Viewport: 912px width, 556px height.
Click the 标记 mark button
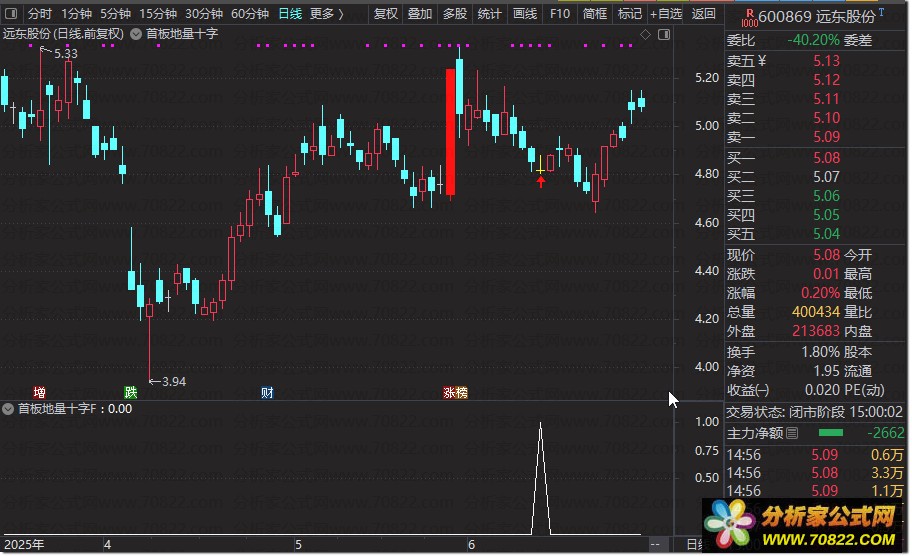coord(629,13)
